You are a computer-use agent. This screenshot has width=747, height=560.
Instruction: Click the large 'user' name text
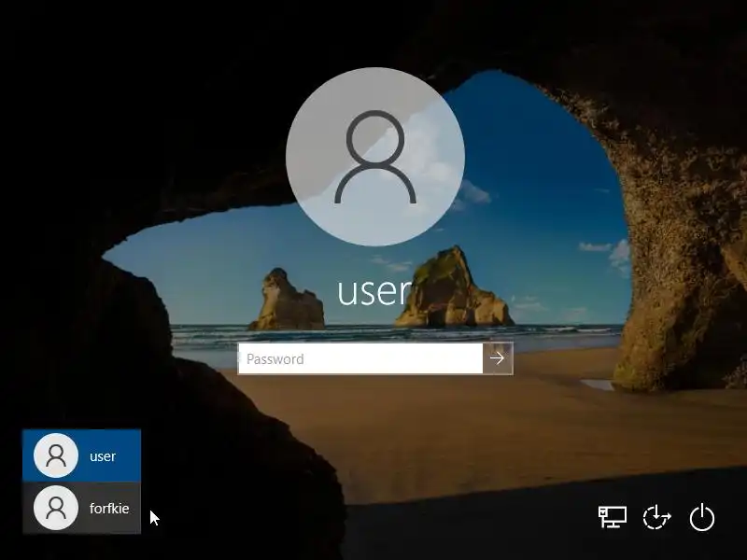[x=374, y=291]
